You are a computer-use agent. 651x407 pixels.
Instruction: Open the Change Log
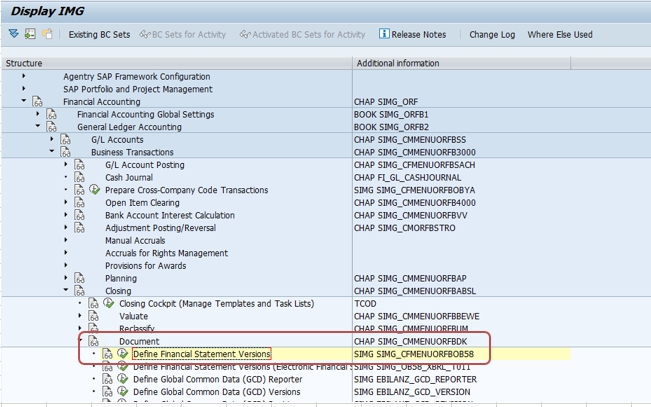click(x=492, y=34)
